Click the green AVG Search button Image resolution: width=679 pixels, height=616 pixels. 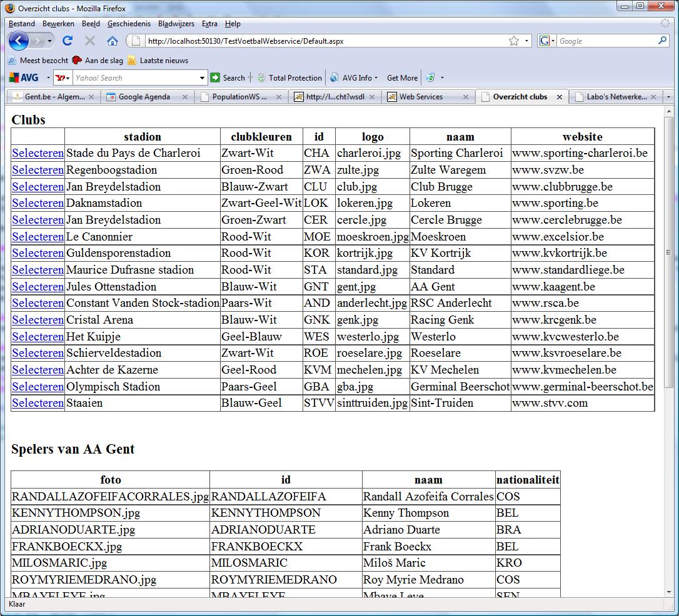228,78
